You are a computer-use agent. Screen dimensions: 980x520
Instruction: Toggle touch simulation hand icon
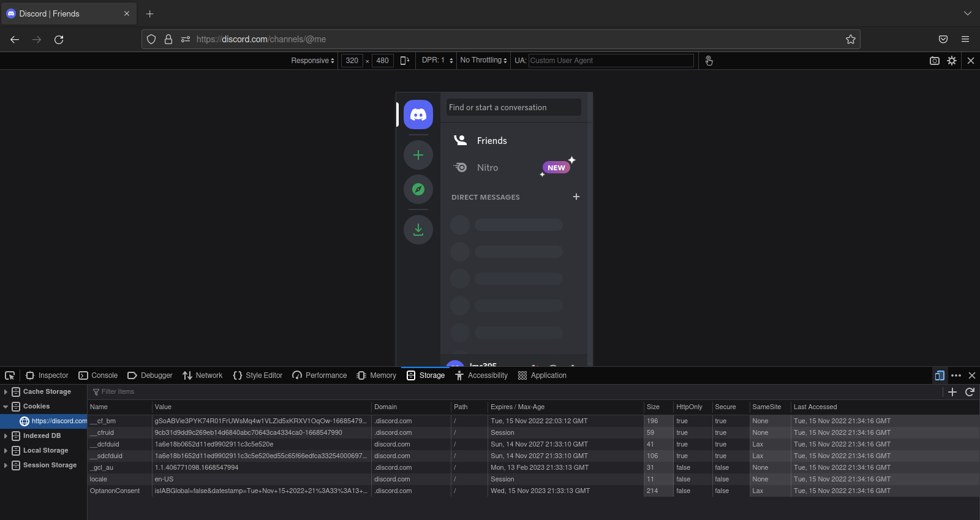709,61
